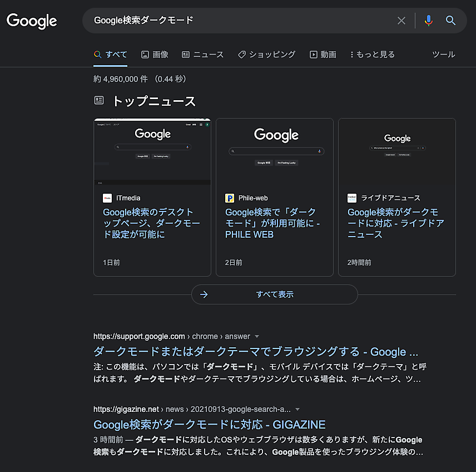
Task: Click the ライブドアニュース source name
Action: coord(390,198)
